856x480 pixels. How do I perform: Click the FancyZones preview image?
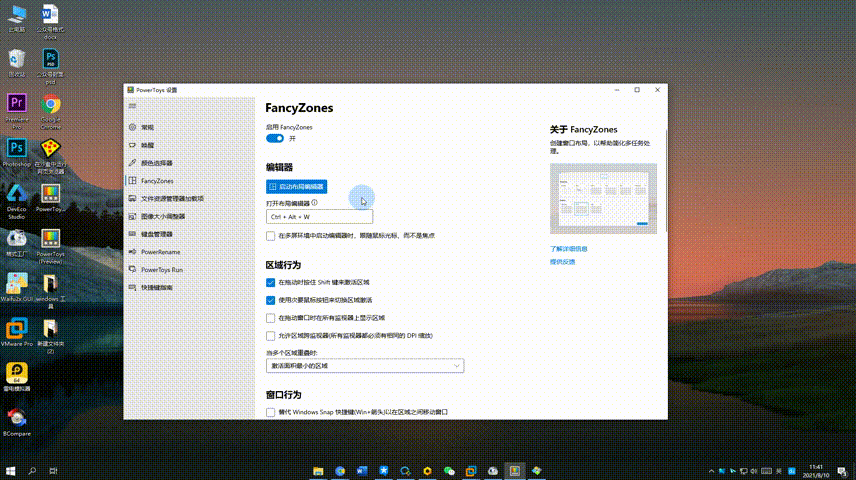(603, 198)
